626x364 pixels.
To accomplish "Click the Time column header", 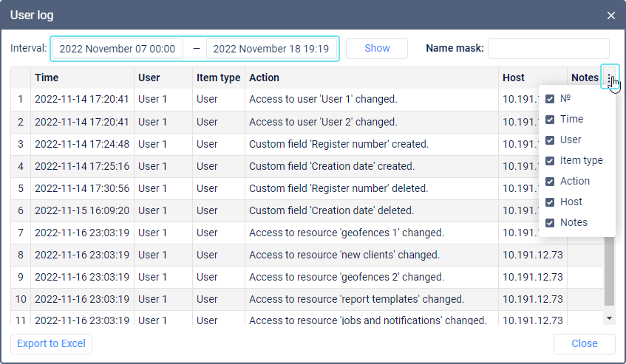I will click(83, 78).
